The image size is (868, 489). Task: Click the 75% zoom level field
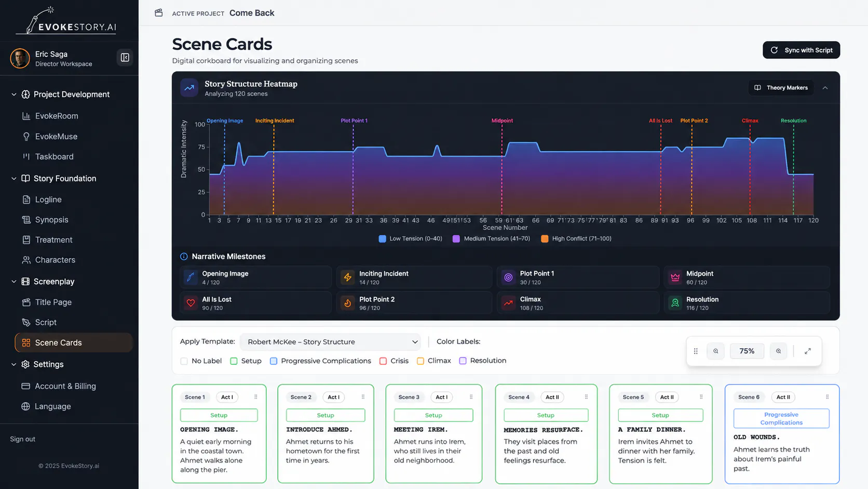[747, 351]
